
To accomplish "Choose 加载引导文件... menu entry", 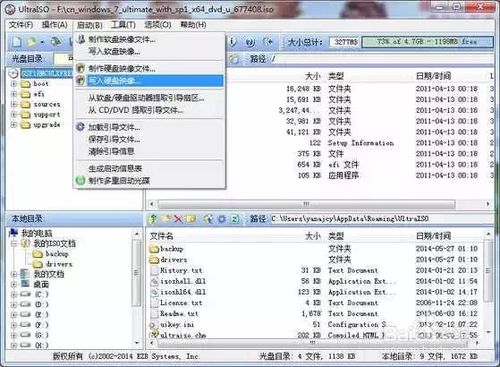I will coord(149,127).
